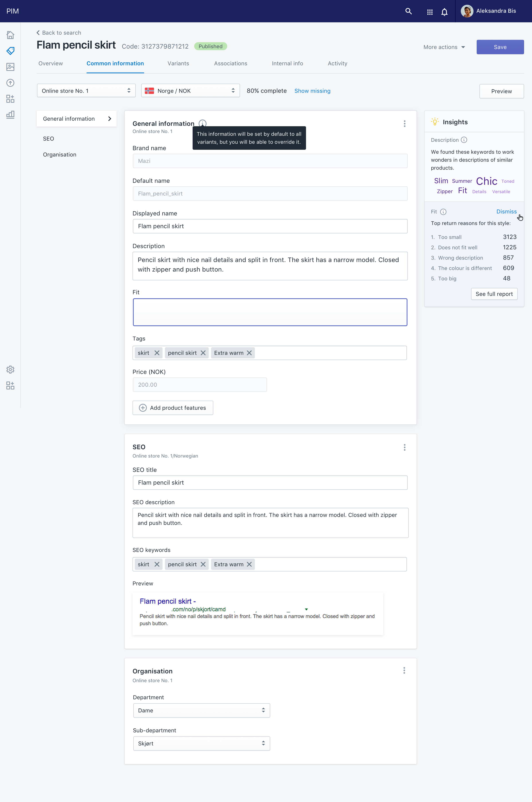Click into the empty Fit field
The height and width of the screenshot is (802, 532).
pyautogui.click(x=270, y=312)
